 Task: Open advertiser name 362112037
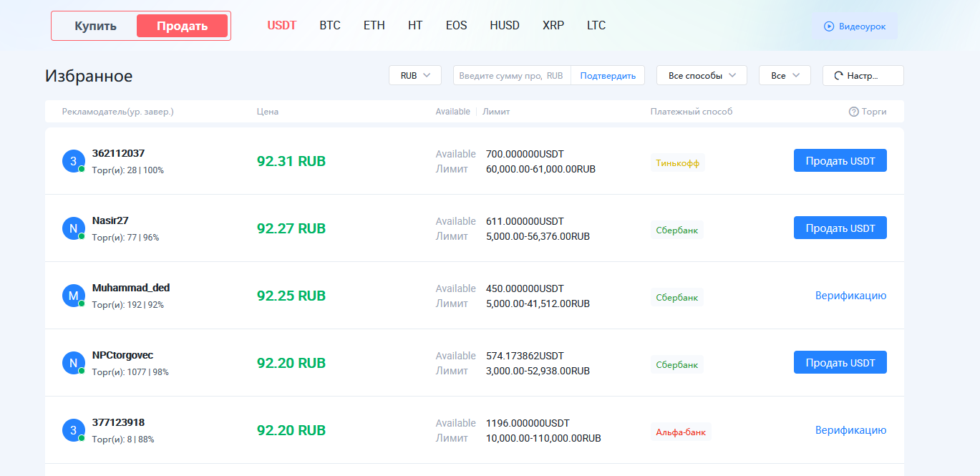119,153
